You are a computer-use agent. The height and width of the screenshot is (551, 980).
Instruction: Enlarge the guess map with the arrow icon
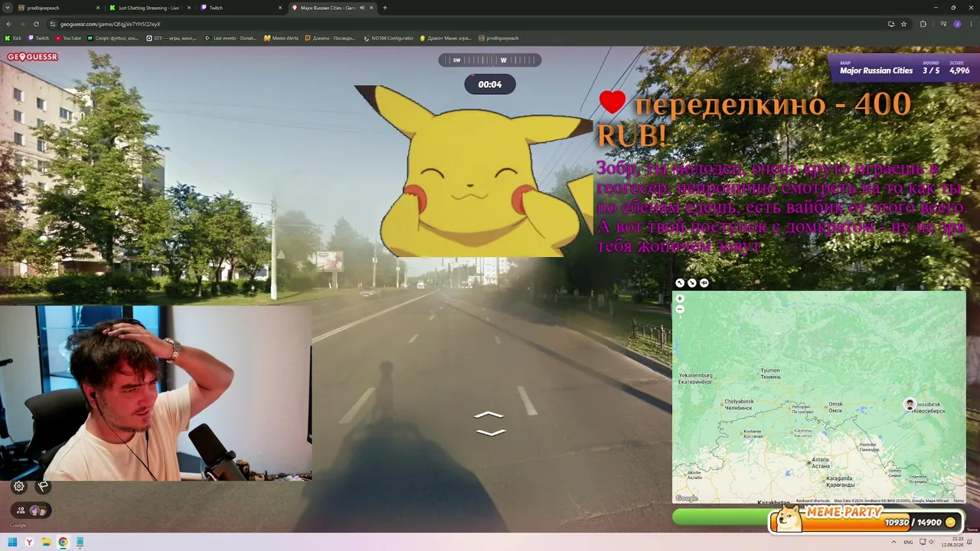tap(680, 283)
